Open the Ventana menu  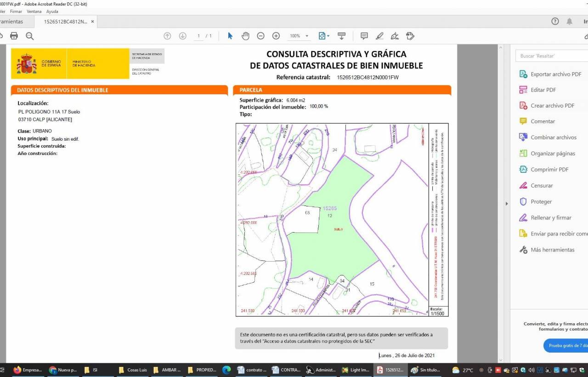coord(34,11)
